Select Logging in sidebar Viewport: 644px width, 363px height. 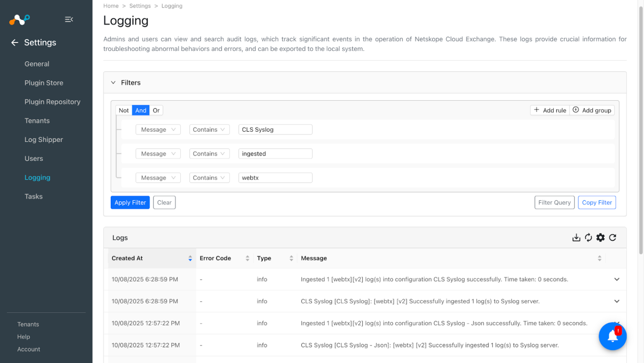(x=37, y=177)
